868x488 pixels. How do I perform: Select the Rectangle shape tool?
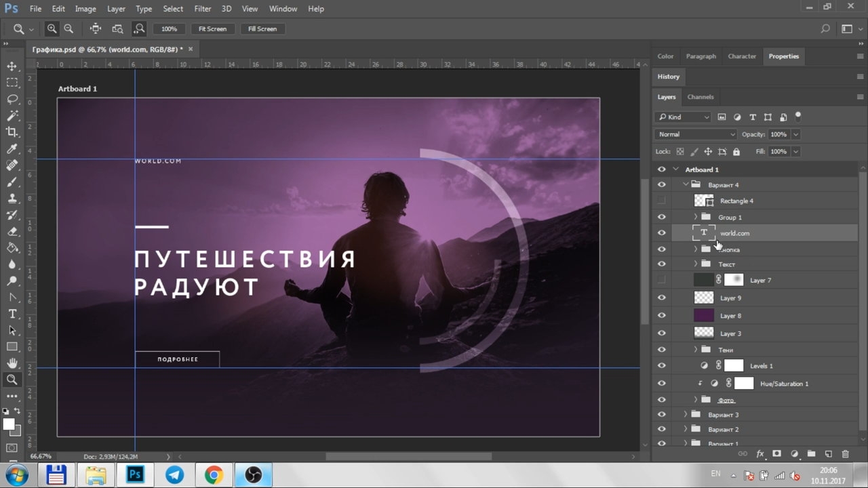(12, 347)
